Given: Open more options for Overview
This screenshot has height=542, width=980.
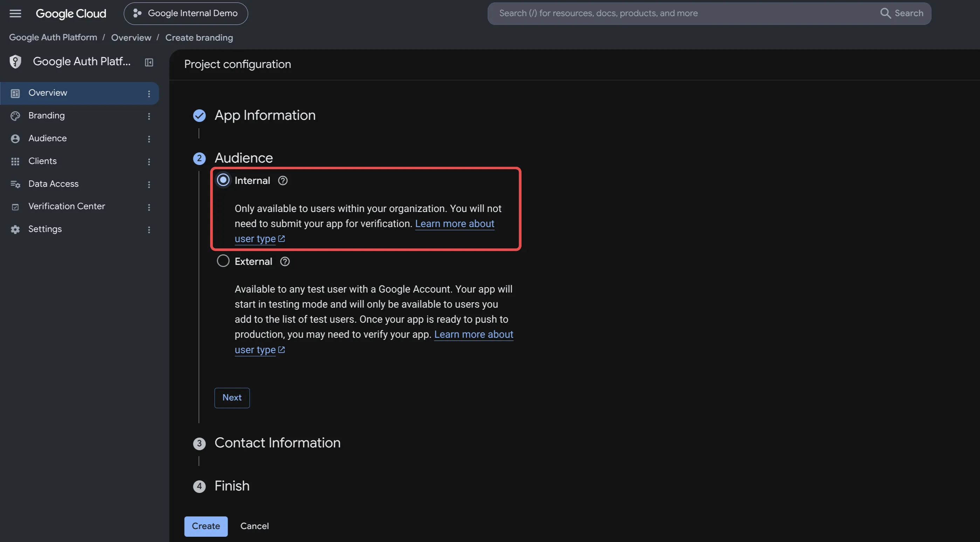Looking at the screenshot, I should click(149, 94).
